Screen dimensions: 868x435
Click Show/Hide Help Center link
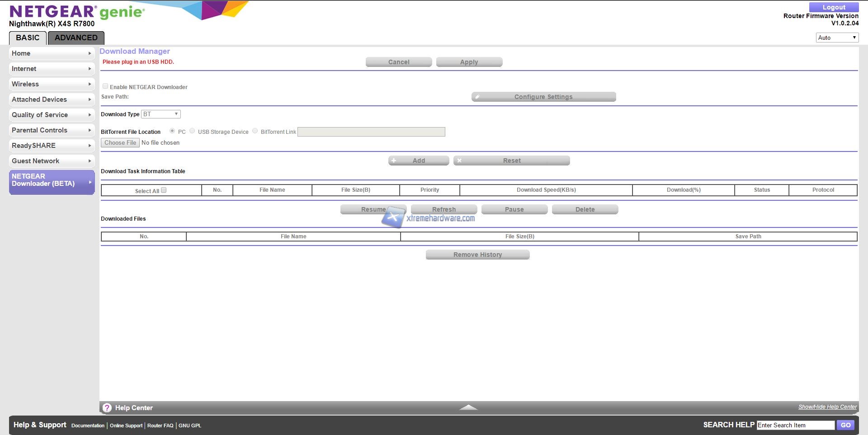point(827,407)
